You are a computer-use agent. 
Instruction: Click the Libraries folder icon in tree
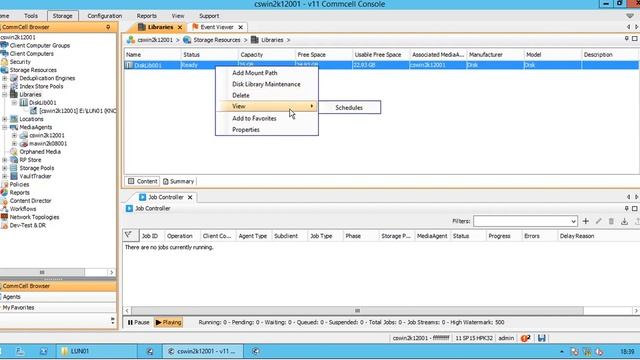[x=14, y=94]
